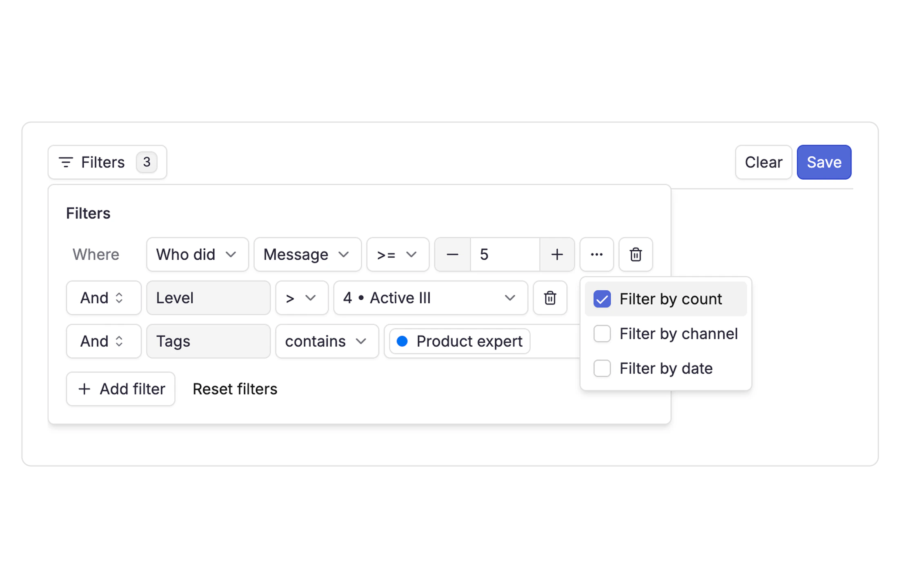Click the blue dot on Product expert tag
The width and height of the screenshot is (901, 588).
pos(402,341)
